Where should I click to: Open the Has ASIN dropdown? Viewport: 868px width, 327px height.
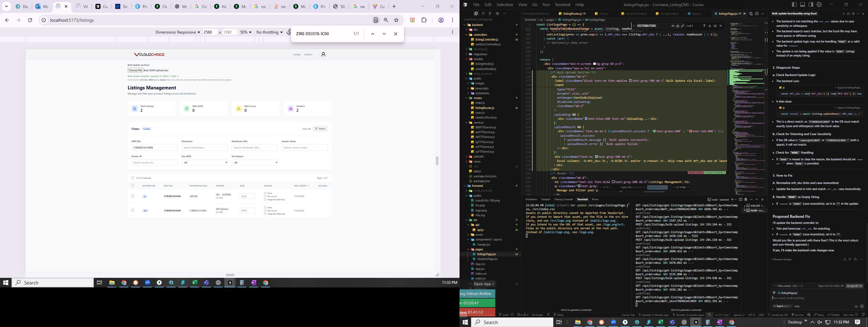point(205,163)
